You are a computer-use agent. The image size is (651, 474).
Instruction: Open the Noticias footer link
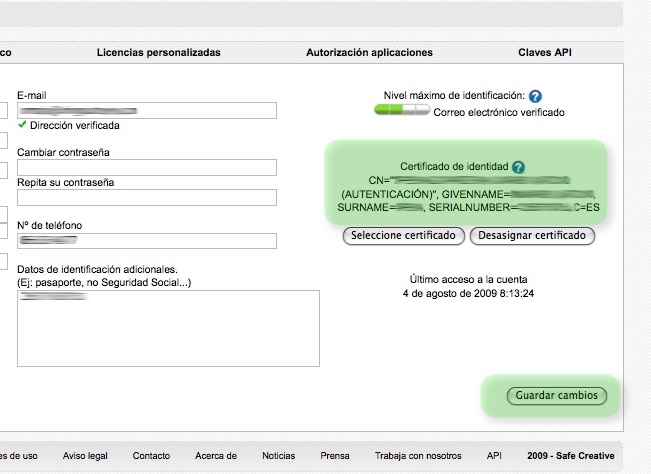coord(279,455)
